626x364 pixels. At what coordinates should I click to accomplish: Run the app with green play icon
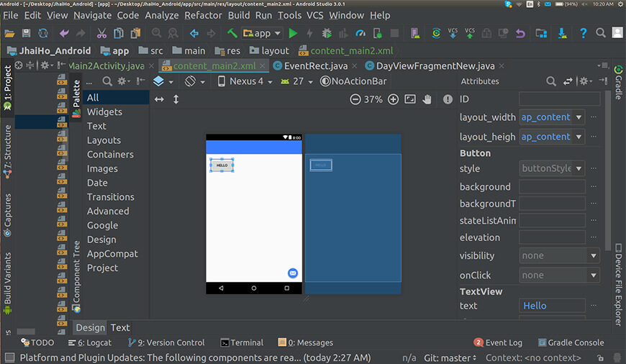click(293, 33)
